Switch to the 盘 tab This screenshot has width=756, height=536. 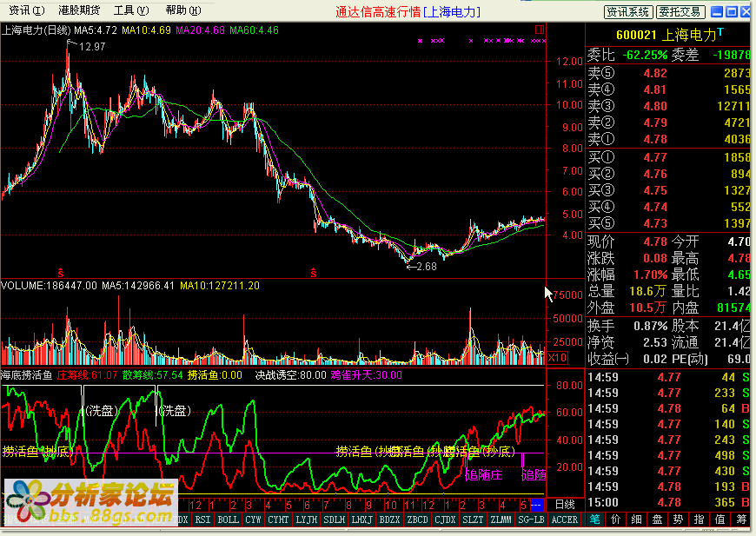click(657, 519)
